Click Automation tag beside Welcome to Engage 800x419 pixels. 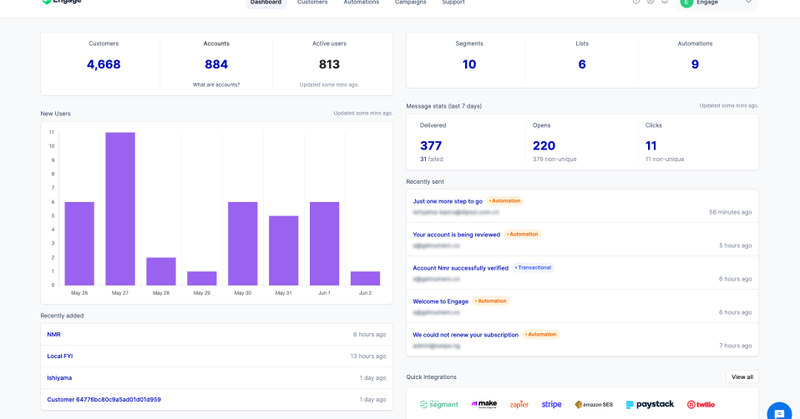[x=490, y=301]
